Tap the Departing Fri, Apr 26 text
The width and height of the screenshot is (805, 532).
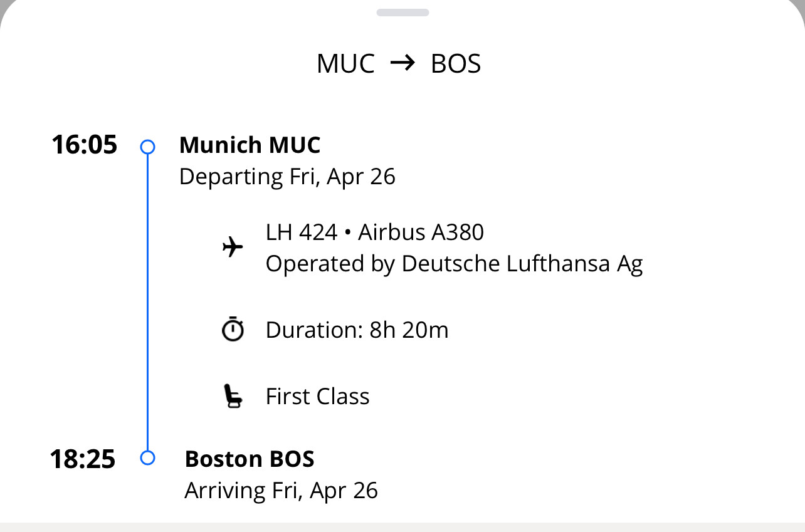point(287,177)
